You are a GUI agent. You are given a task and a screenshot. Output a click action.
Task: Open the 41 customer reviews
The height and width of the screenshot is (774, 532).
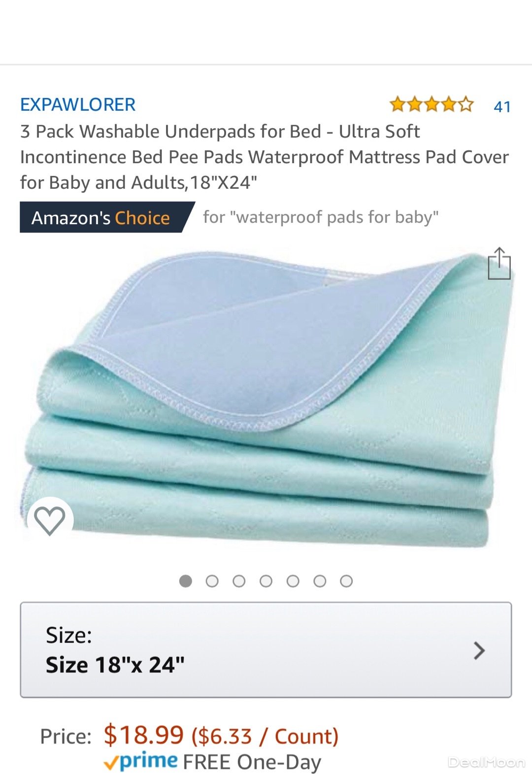(502, 106)
